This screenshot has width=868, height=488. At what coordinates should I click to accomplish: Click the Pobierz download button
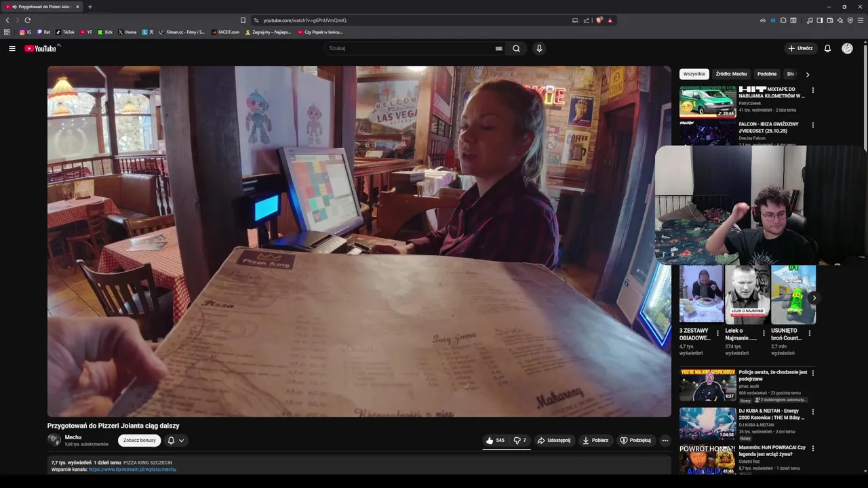[595, 441]
